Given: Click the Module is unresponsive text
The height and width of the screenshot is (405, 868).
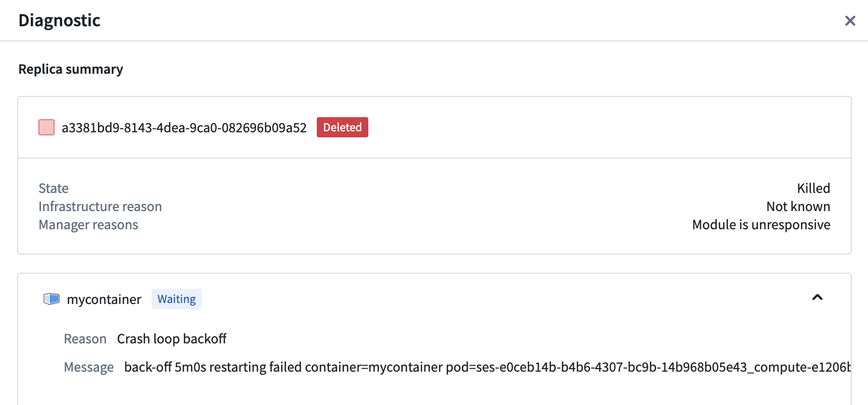Looking at the screenshot, I should (761, 225).
